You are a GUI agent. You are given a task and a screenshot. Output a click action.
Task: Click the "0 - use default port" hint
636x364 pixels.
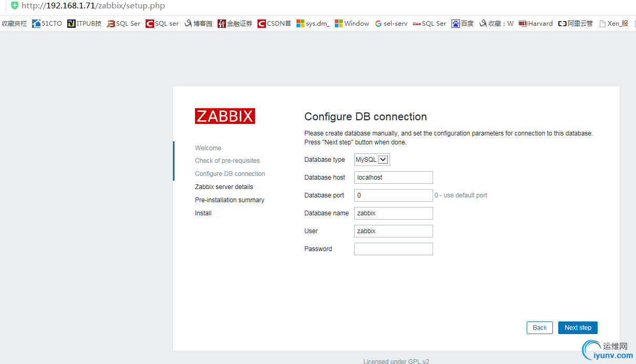coord(461,195)
